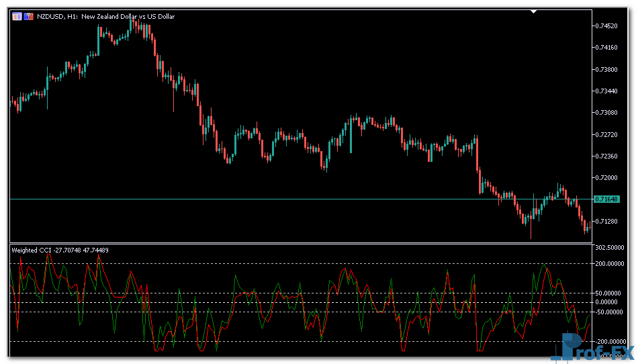Click the -200.00000 indicator level label
The width and height of the screenshot is (636, 364).
610,341
